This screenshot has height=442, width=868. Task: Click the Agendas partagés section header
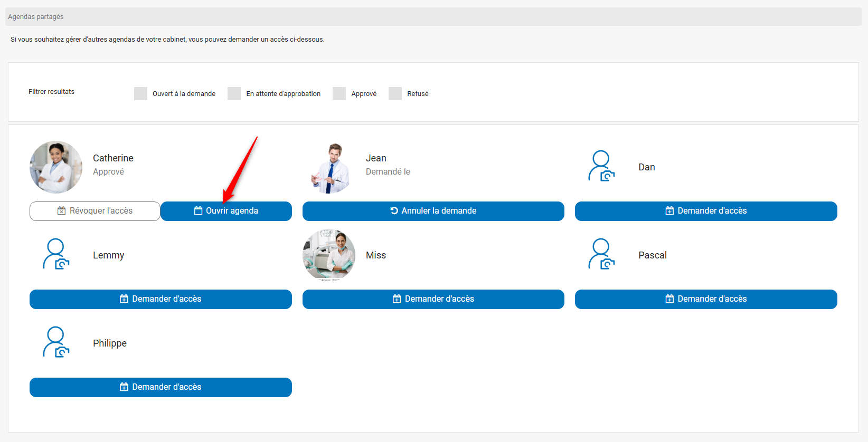36,17
